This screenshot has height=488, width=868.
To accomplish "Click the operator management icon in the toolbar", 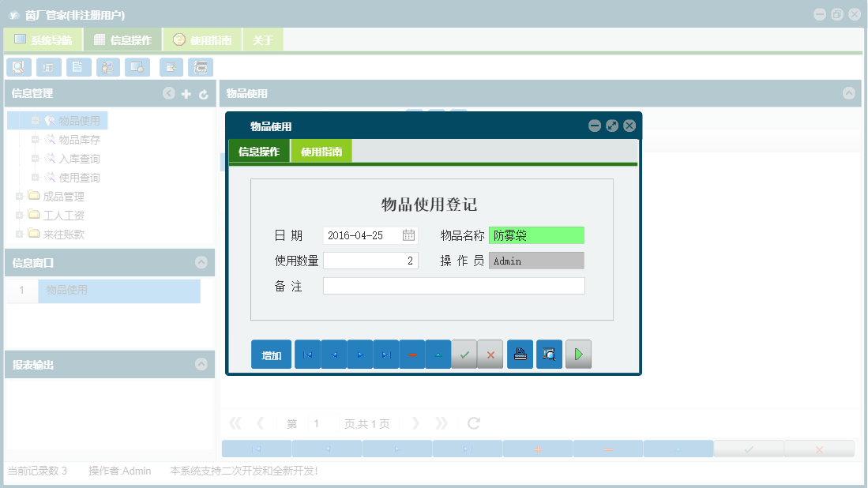I will coord(107,67).
